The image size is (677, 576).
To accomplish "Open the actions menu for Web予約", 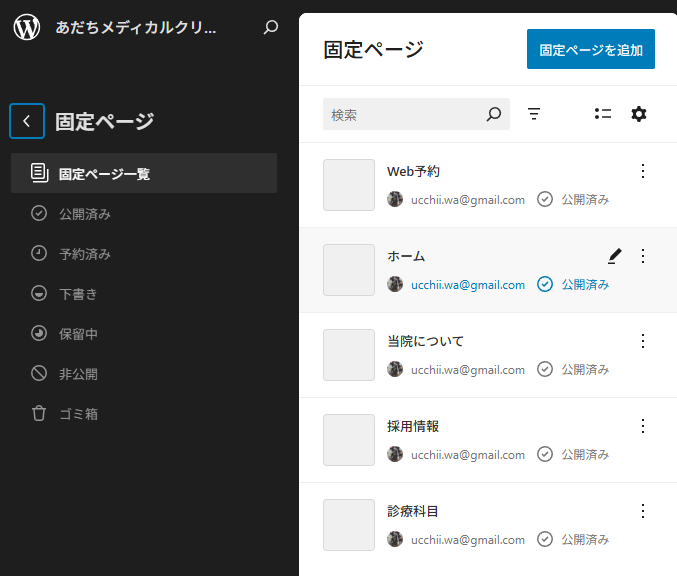I will [x=643, y=171].
